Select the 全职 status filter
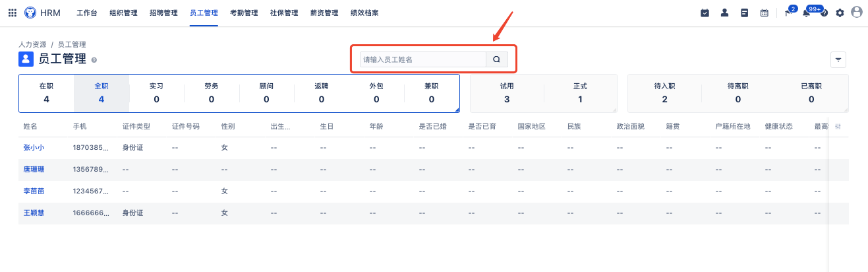Viewport: 868px width, 272px height. (101, 93)
